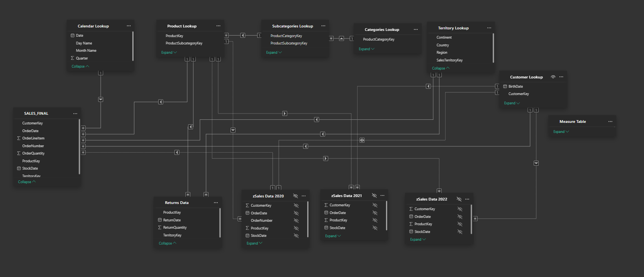This screenshot has height=277, width=644.
Task: Expand the Measure Table
Action: click(x=561, y=132)
